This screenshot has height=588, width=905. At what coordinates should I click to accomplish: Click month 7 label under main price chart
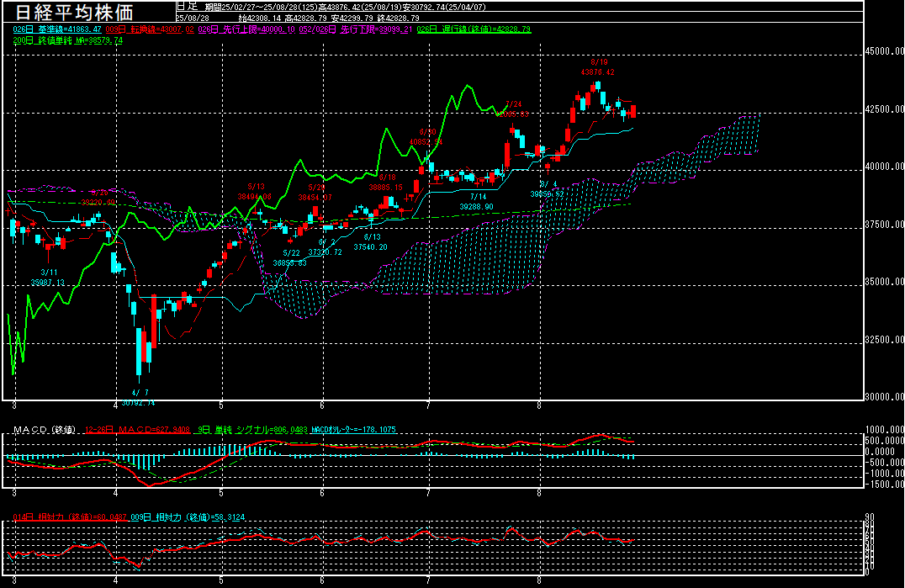(x=428, y=405)
